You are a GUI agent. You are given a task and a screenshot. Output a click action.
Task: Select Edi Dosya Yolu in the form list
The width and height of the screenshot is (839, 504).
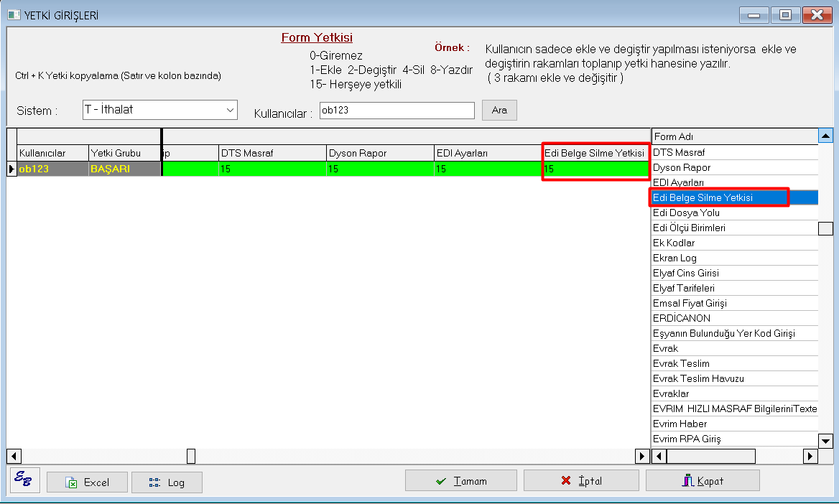click(686, 213)
